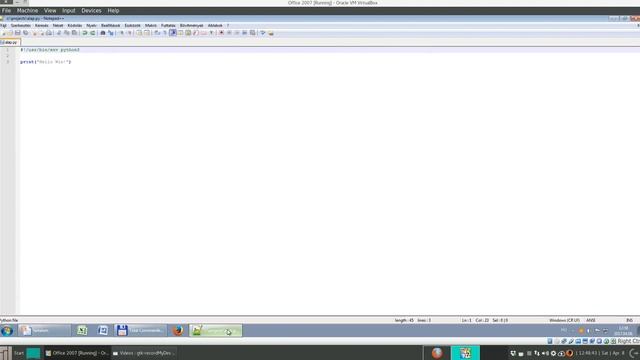640x360 pixels.
Task: Click the ANSI encoding status entry
Action: pyautogui.click(x=591, y=320)
